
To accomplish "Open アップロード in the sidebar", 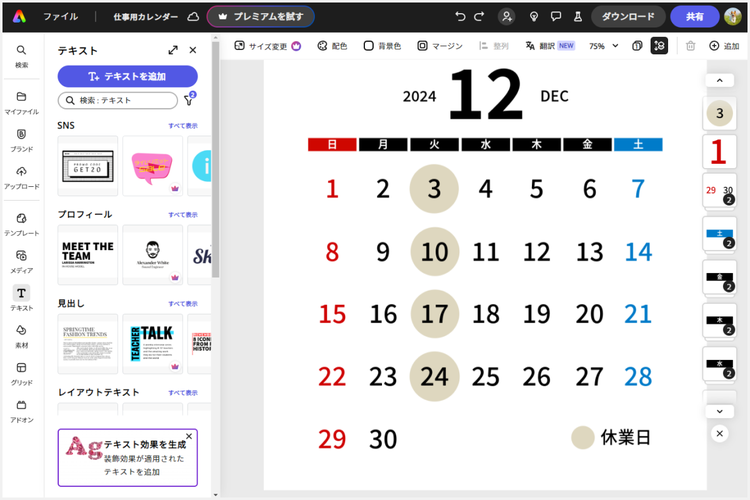I will (22, 178).
